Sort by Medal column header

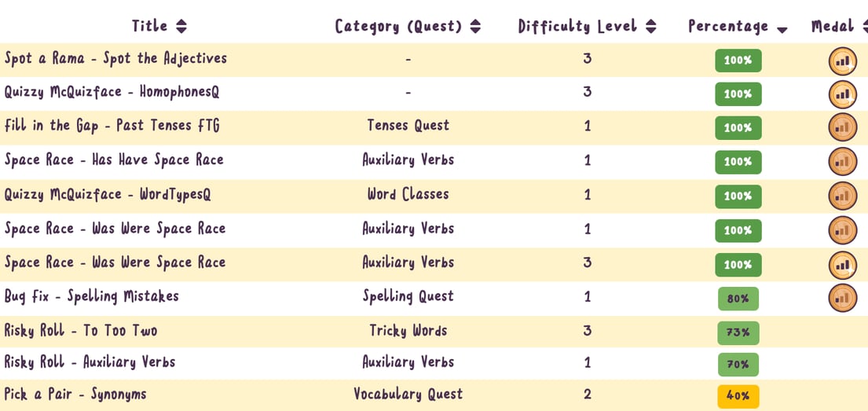tap(839, 26)
